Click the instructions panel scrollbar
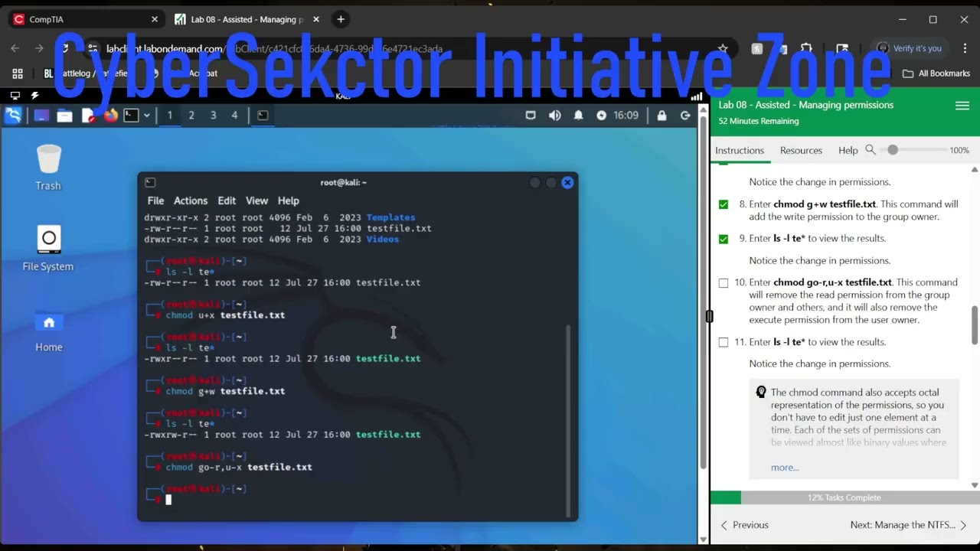The width and height of the screenshot is (980, 551). pyautogui.click(x=975, y=325)
